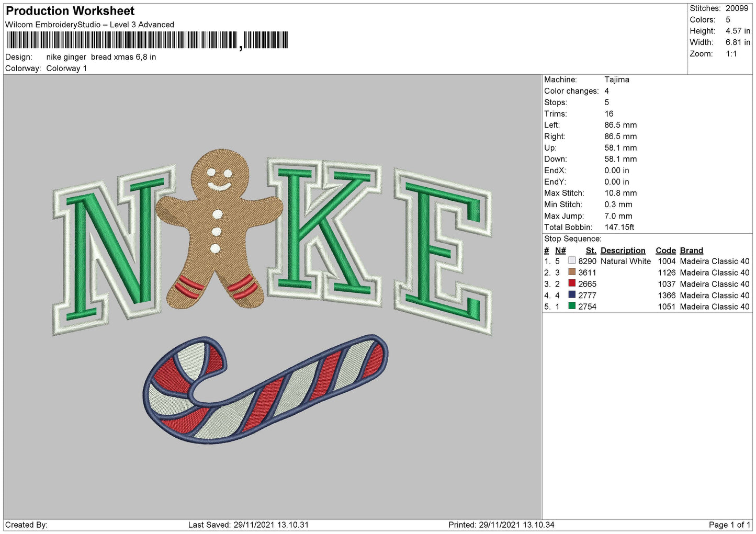Click the embroidered letter N
Image resolution: width=756 pixels, height=534 pixels.
pyautogui.click(x=114, y=250)
